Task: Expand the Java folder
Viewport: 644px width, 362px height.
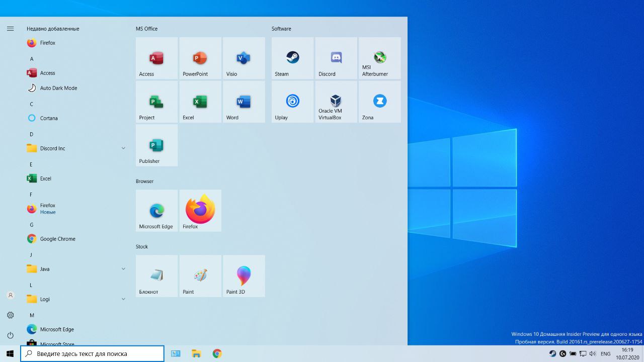Action: (x=76, y=269)
